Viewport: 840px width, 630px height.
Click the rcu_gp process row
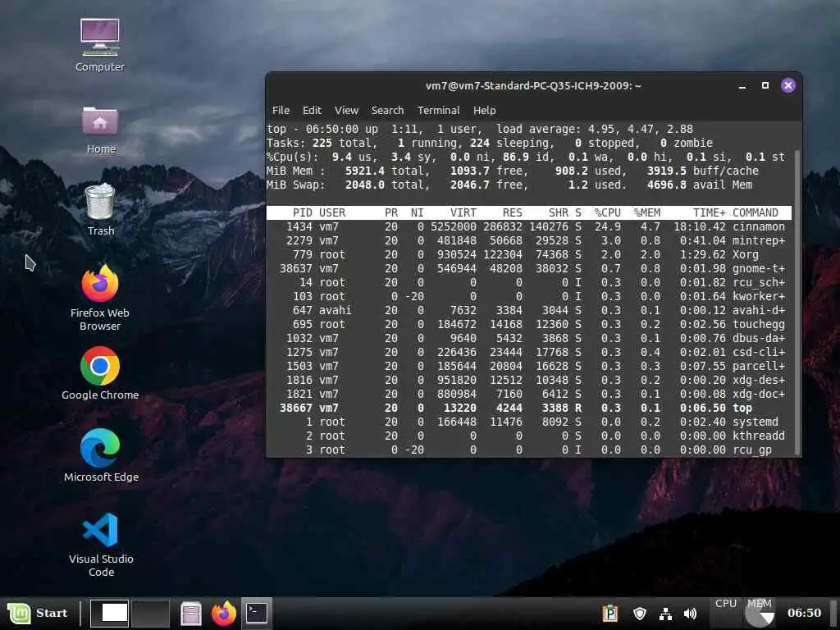529,450
